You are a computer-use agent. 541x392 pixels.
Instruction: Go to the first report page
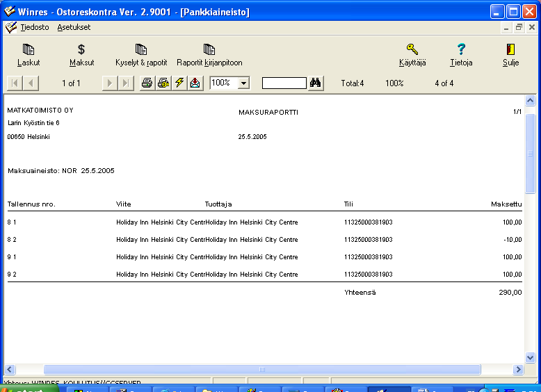[x=15, y=83]
